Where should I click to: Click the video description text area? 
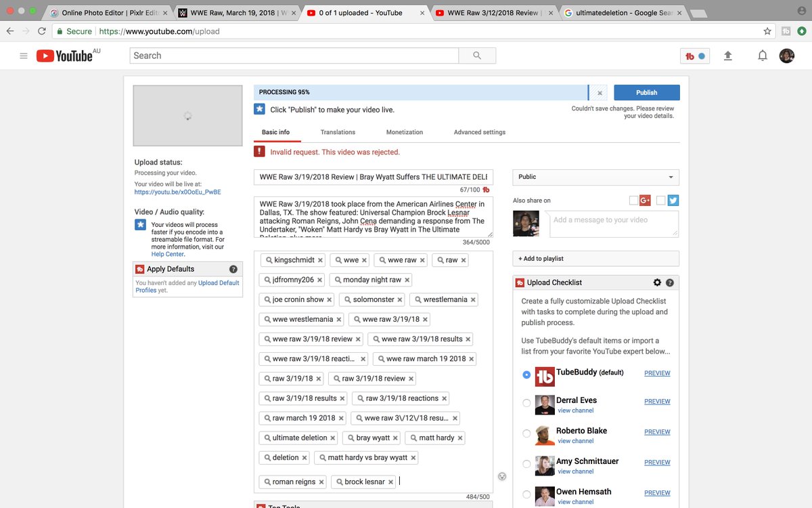coord(374,217)
